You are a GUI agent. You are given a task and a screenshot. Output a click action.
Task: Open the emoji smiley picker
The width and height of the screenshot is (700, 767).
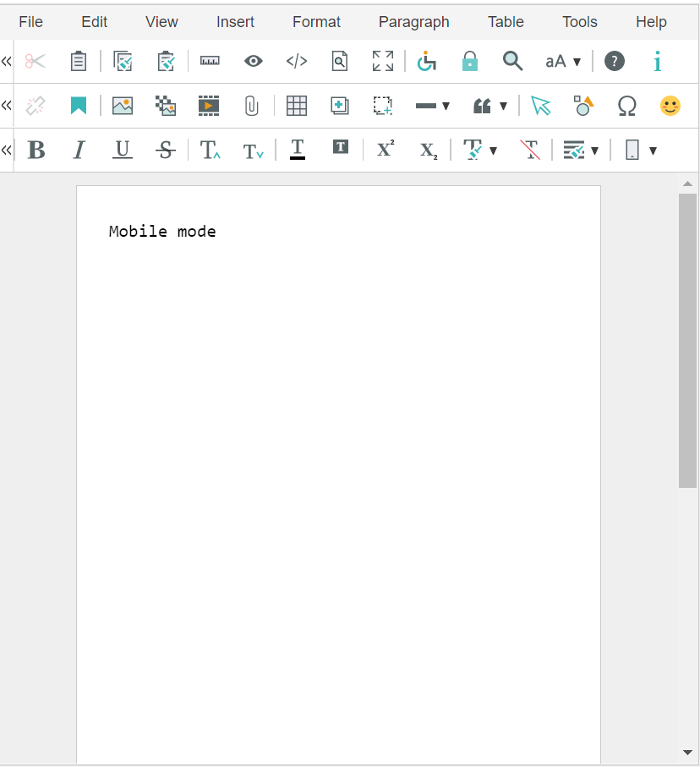pyautogui.click(x=670, y=106)
